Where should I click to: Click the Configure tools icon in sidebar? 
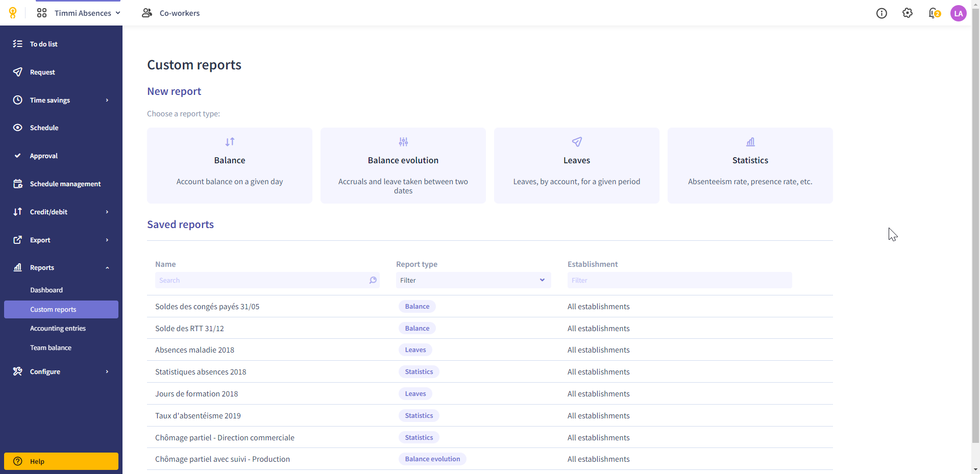click(18, 371)
